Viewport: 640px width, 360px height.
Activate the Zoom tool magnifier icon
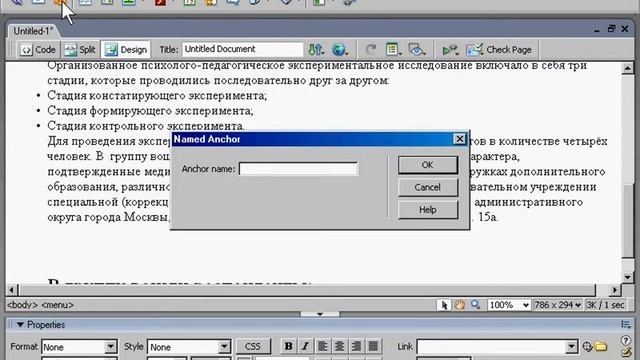pyautogui.click(x=475, y=305)
